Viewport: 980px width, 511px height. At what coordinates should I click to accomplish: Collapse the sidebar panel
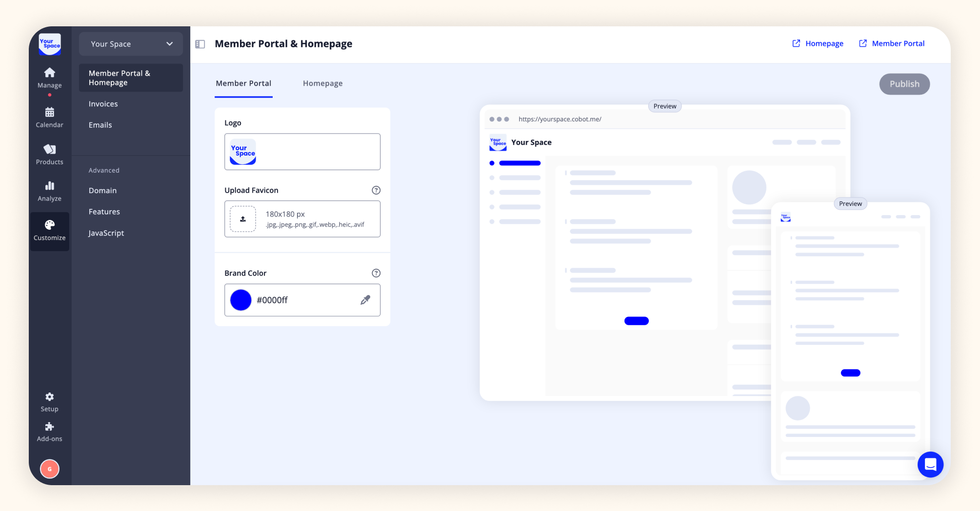pos(200,44)
